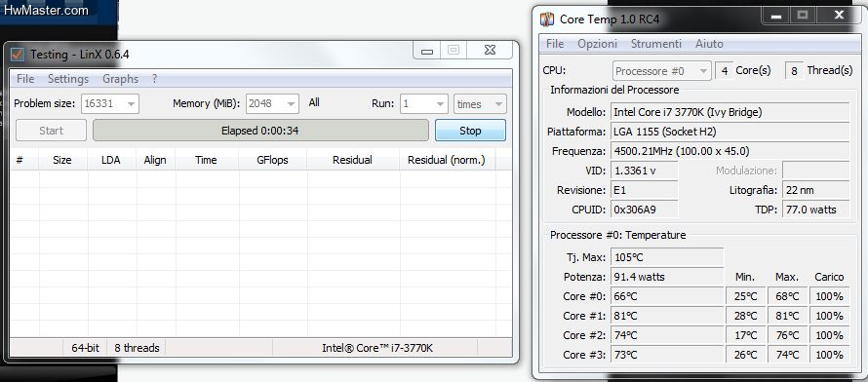This screenshot has width=868, height=382.
Task: Click the Potenza value 91.4 watts
Action: [x=667, y=277]
